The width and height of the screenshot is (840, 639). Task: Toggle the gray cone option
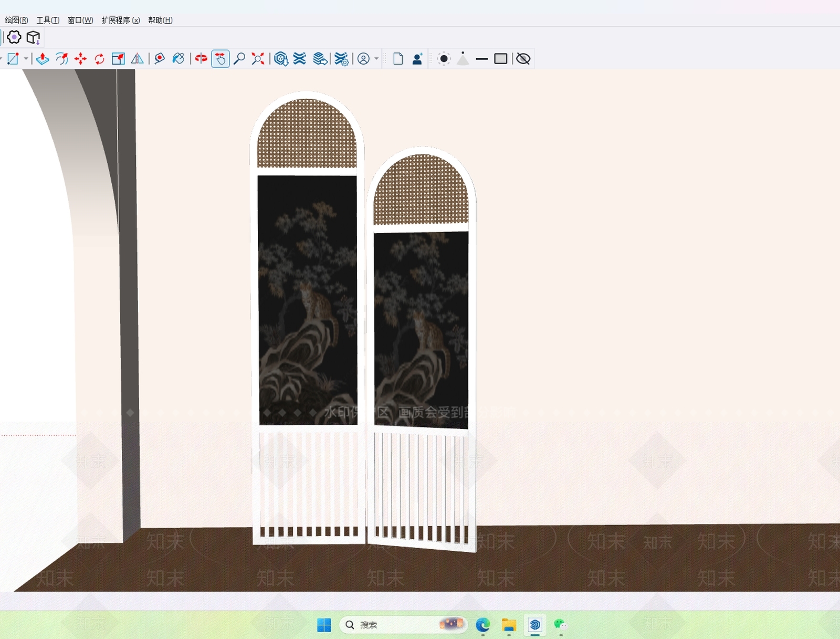click(x=463, y=58)
